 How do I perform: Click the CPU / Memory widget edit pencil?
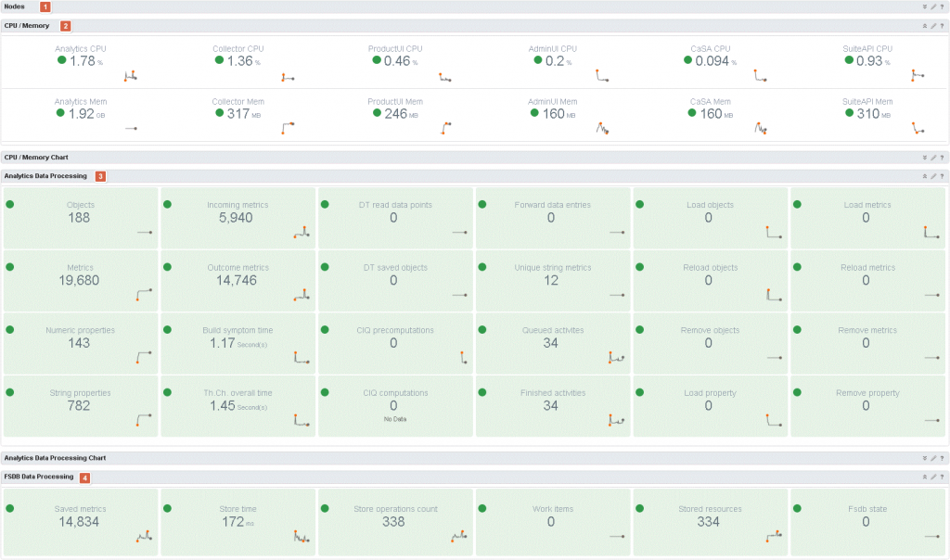click(x=933, y=26)
